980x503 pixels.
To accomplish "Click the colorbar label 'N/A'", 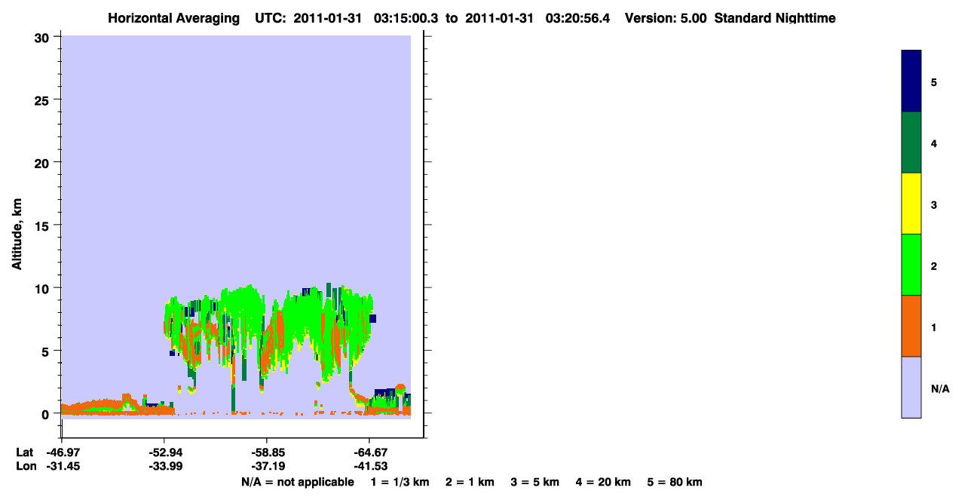I will point(940,388).
